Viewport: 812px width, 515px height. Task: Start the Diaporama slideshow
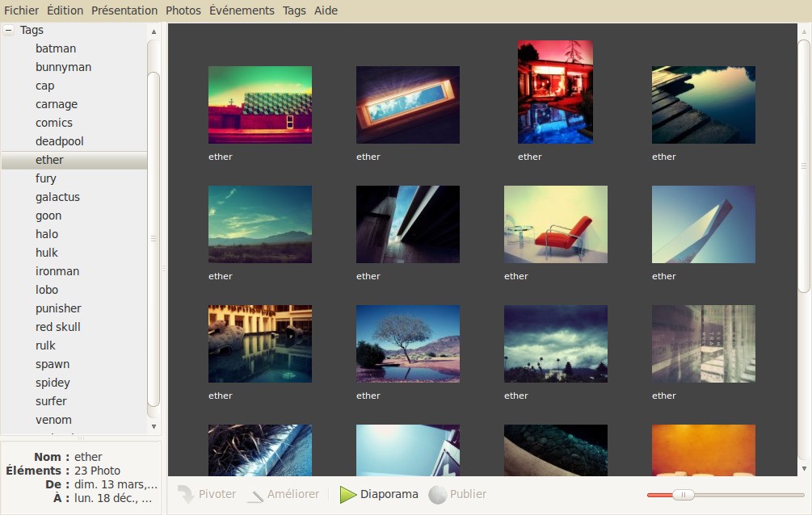379,494
